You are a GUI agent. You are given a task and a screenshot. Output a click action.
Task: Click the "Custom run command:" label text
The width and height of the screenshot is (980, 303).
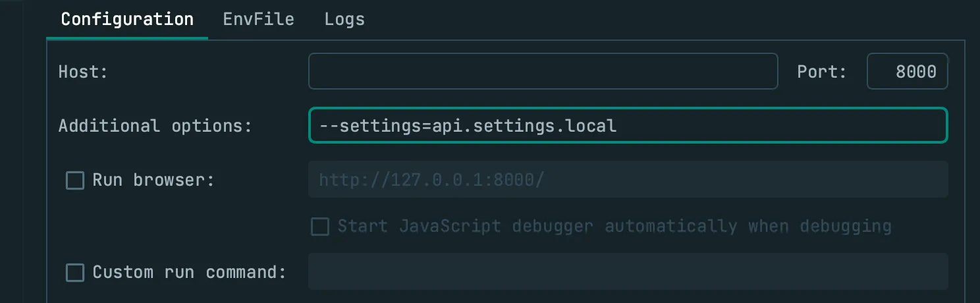pyautogui.click(x=189, y=272)
